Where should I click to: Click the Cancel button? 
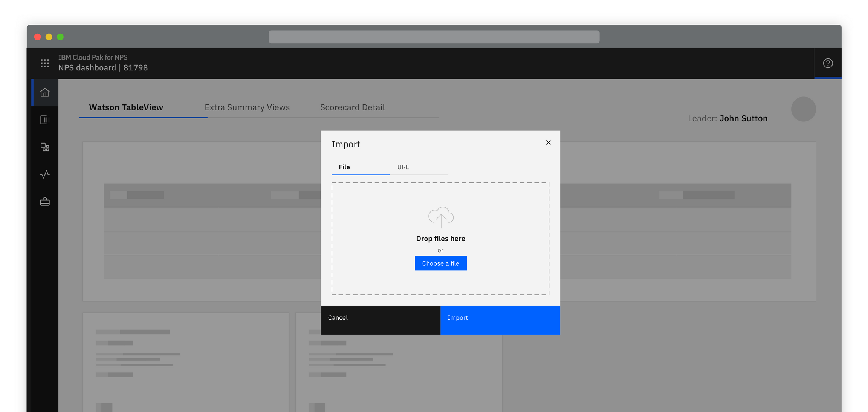[x=381, y=320]
